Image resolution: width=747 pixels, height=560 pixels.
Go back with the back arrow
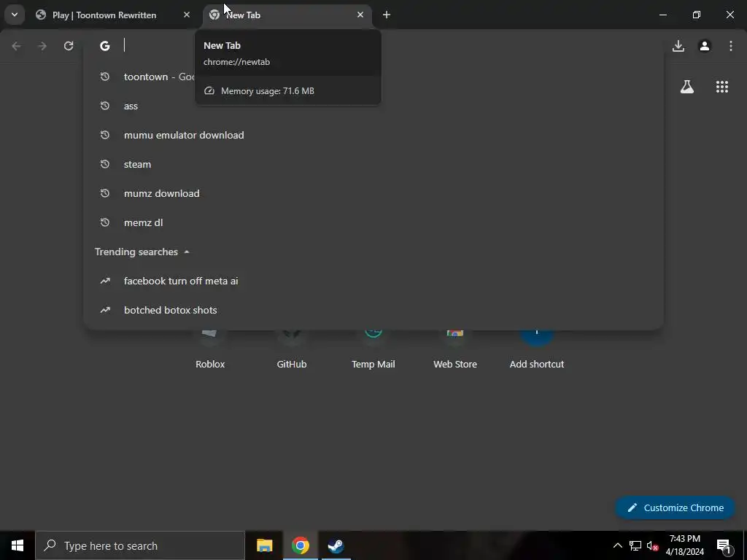point(16,46)
